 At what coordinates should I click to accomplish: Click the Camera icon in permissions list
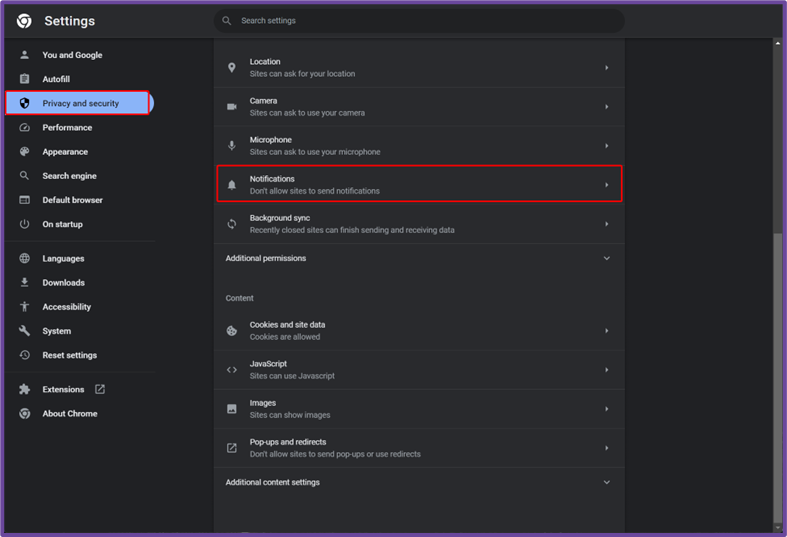(x=231, y=107)
